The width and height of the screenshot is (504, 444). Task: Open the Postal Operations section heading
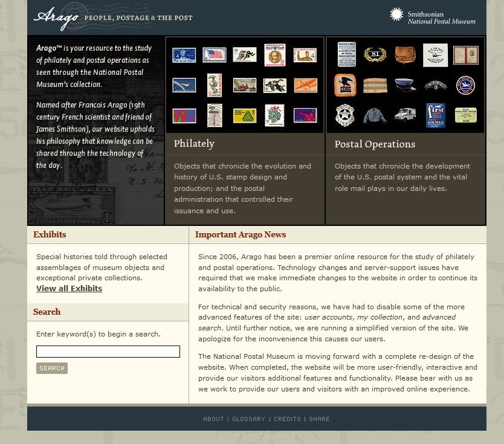[375, 144]
